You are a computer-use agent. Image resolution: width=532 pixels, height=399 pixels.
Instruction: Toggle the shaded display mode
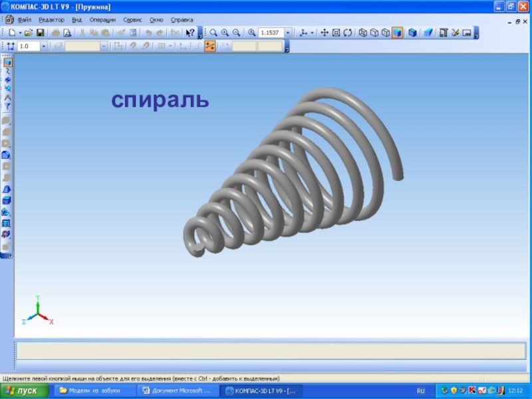(397, 33)
